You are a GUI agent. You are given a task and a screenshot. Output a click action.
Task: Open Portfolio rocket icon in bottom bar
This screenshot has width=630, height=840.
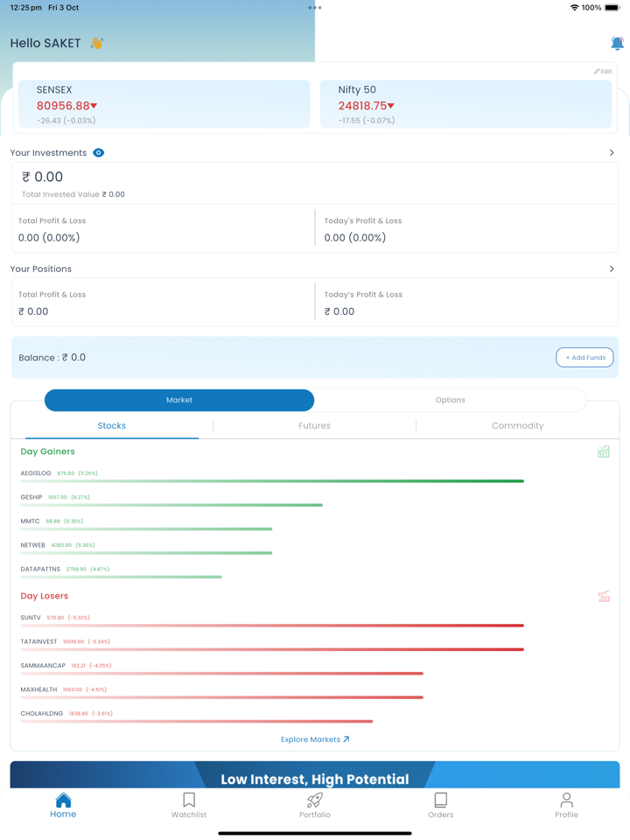click(315, 800)
